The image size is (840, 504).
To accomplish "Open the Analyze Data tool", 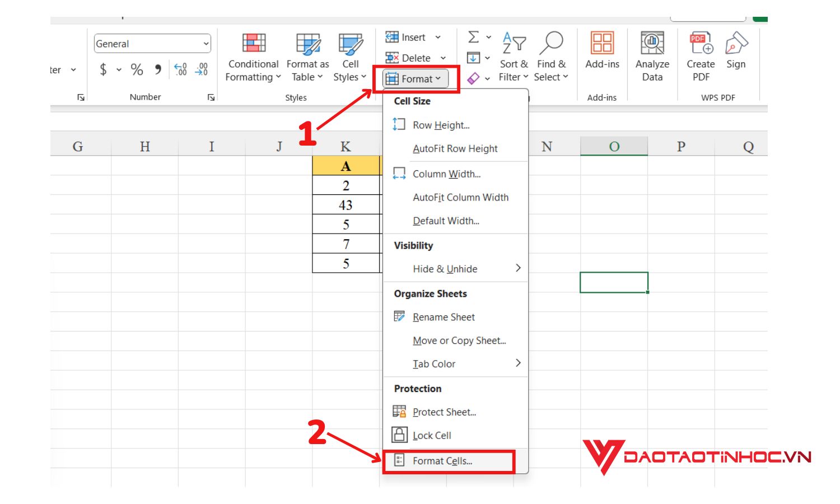I will [651, 56].
